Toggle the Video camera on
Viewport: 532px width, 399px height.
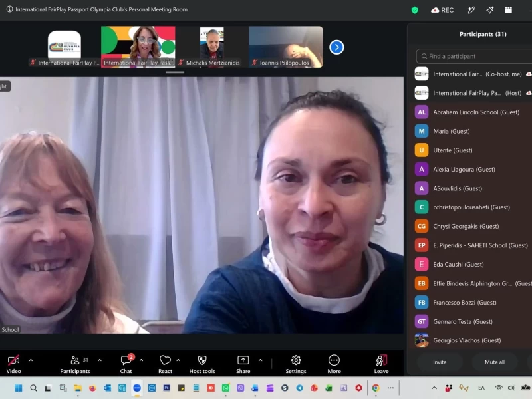click(13, 364)
